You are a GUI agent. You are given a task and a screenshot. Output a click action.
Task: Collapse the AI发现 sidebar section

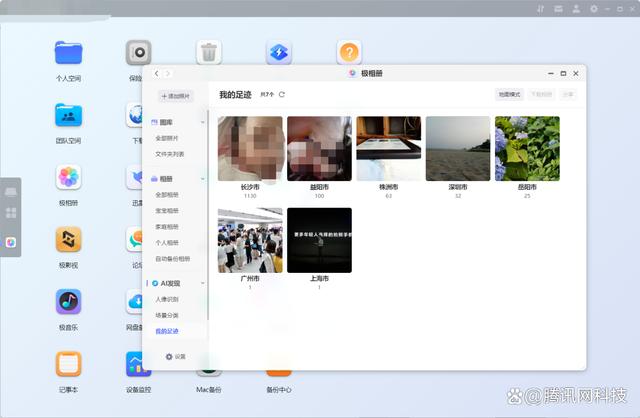(x=203, y=283)
